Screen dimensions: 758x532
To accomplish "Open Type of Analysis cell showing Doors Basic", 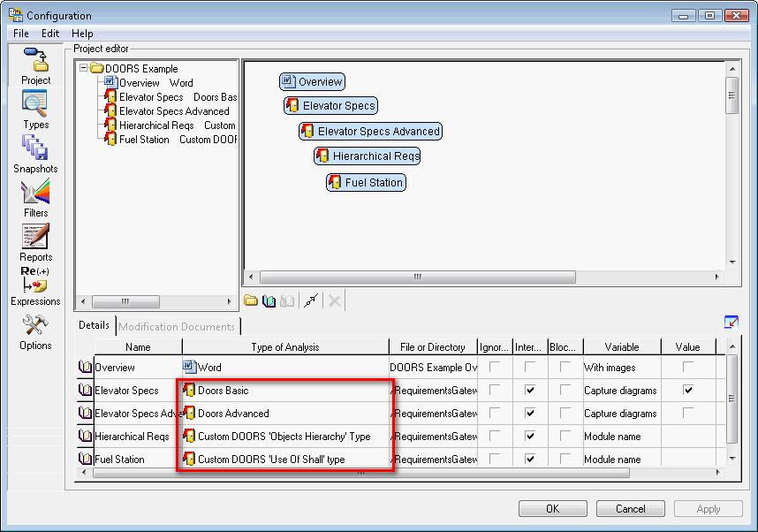I will click(x=284, y=390).
